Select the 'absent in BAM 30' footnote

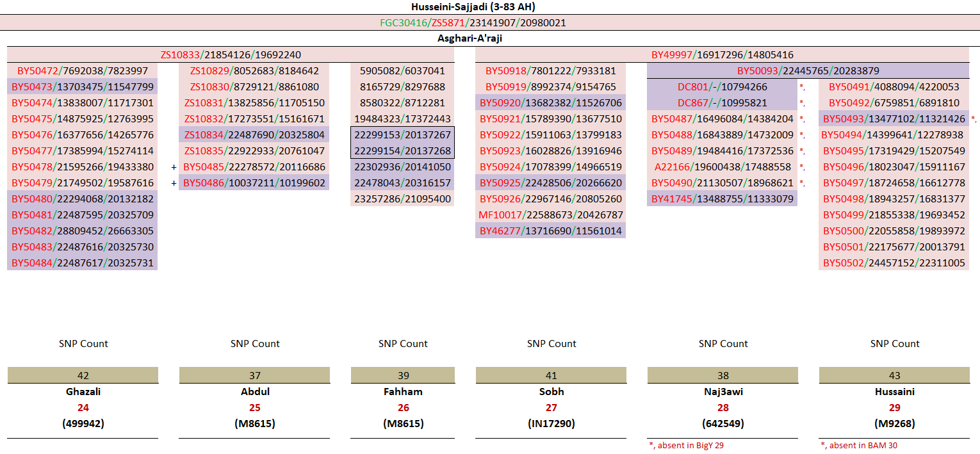click(x=858, y=445)
